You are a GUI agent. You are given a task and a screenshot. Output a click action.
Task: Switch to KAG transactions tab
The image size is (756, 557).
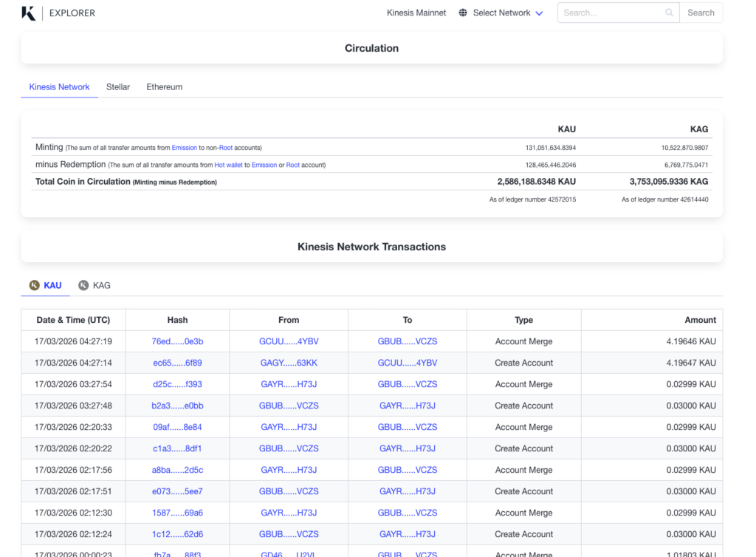pyautogui.click(x=101, y=285)
